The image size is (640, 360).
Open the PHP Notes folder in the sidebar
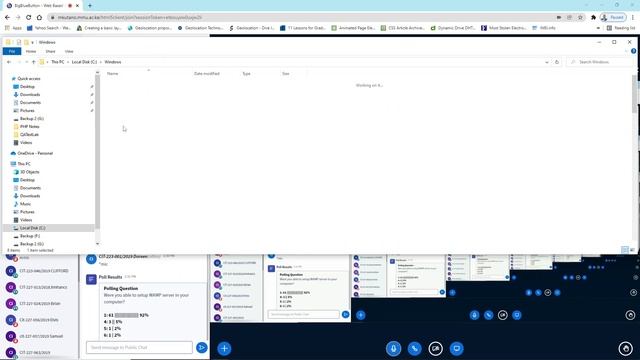point(29,127)
